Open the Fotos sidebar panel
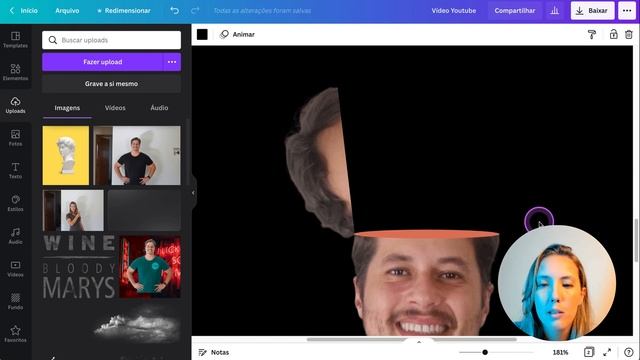This screenshot has height=360, width=640. pyautogui.click(x=16, y=138)
